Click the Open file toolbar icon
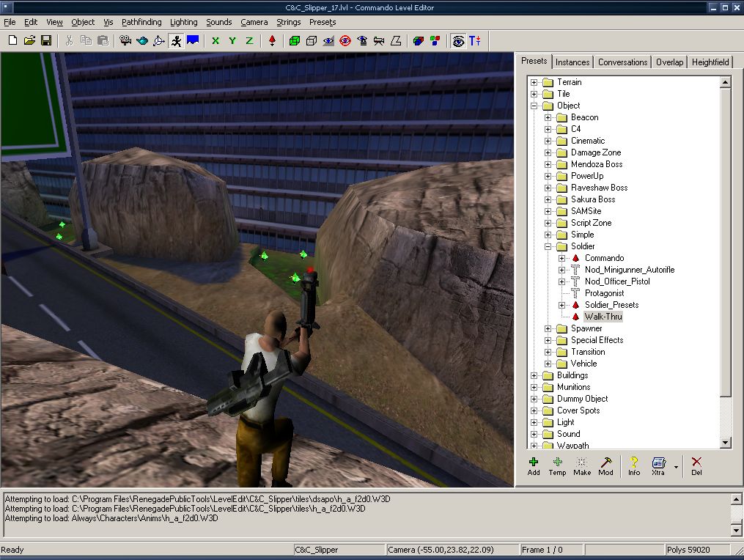This screenshot has width=744, height=560. (29, 41)
